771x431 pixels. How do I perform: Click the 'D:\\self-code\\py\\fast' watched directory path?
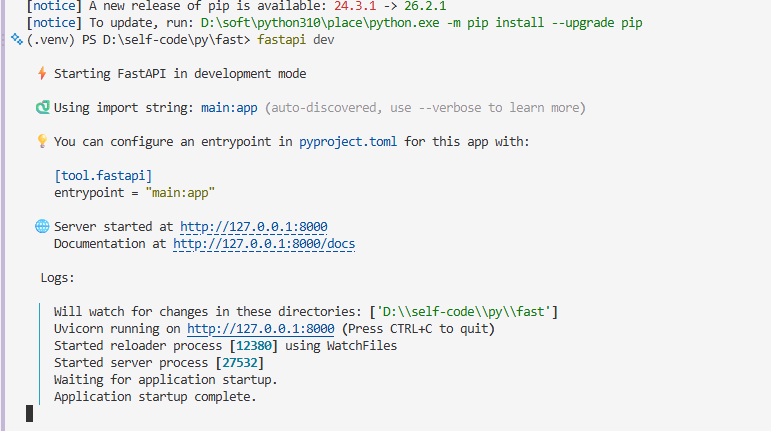(464, 312)
